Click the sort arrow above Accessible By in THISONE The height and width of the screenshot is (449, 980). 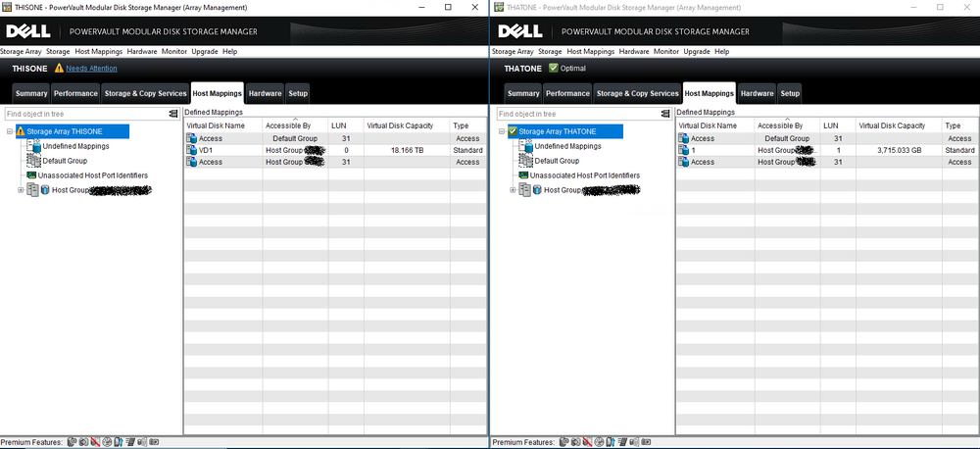tap(295, 119)
